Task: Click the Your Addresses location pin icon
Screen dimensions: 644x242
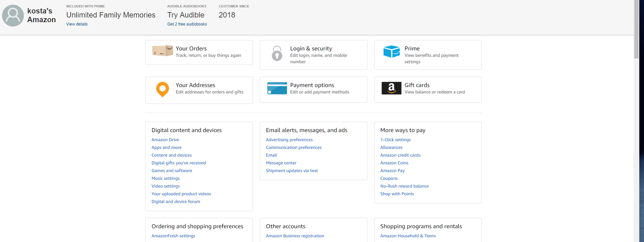Action: coord(163,89)
